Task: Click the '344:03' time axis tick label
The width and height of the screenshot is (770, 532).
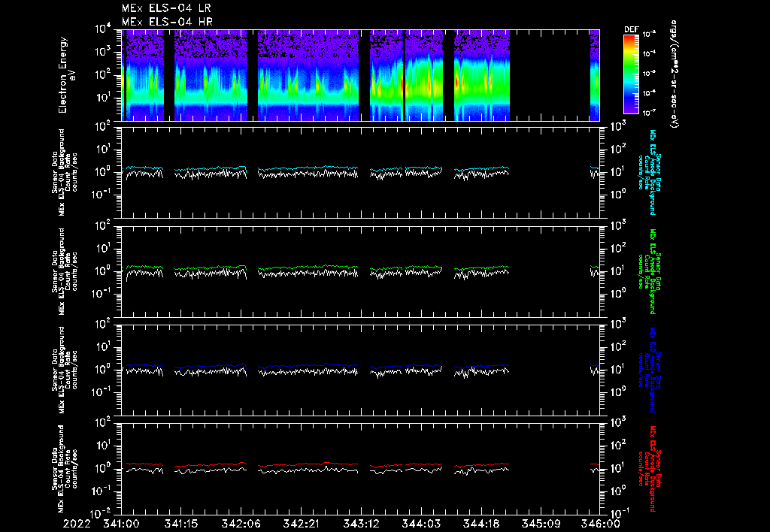Action: [x=420, y=524]
